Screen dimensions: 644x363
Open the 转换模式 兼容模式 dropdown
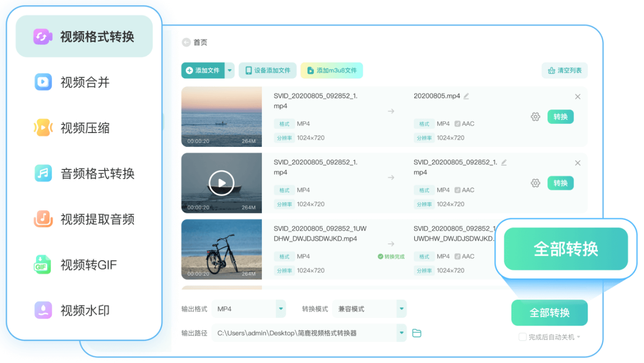click(x=401, y=309)
